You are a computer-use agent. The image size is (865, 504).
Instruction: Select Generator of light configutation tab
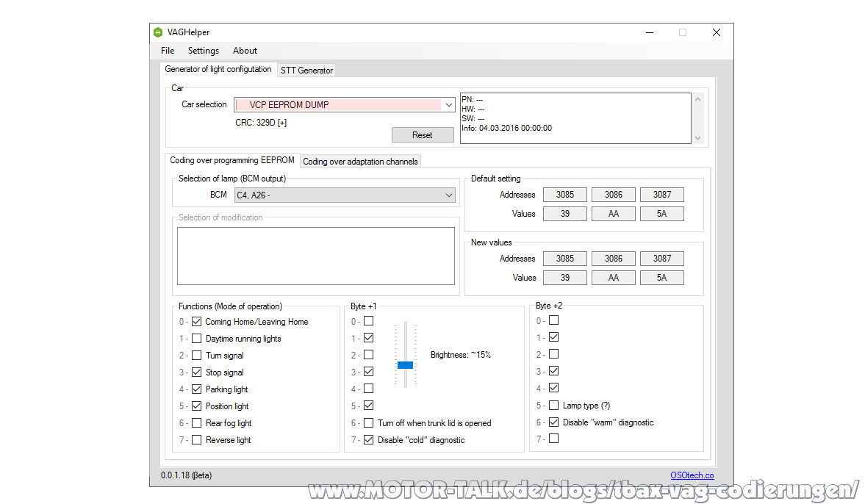point(218,70)
